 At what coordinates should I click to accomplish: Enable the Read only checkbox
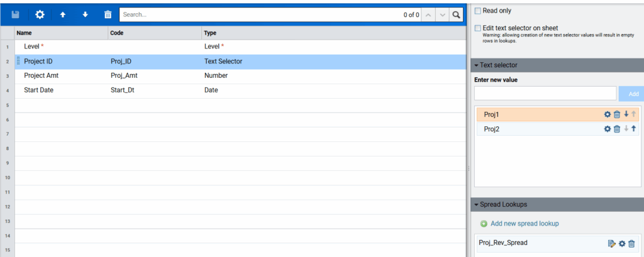[x=478, y=11]
